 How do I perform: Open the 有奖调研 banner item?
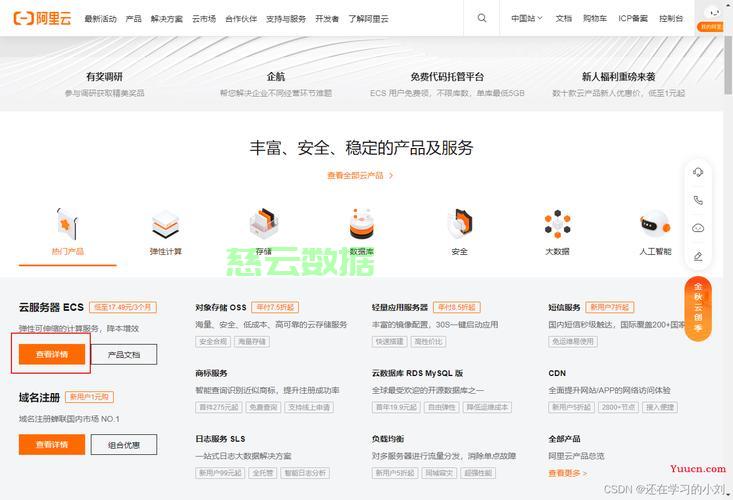pos(104,83)
